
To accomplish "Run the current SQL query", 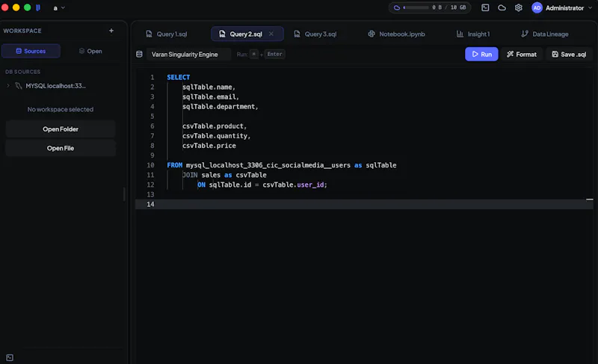I will coord(481,54).
